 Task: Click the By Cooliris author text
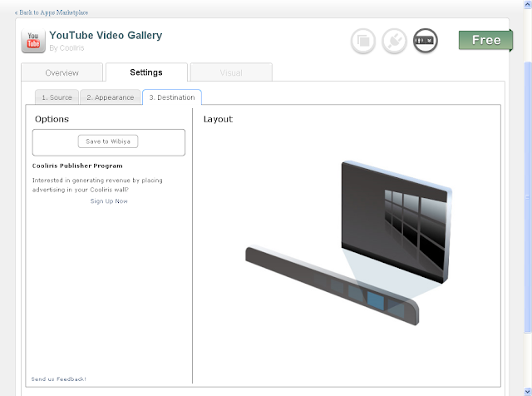coord(66,48)
